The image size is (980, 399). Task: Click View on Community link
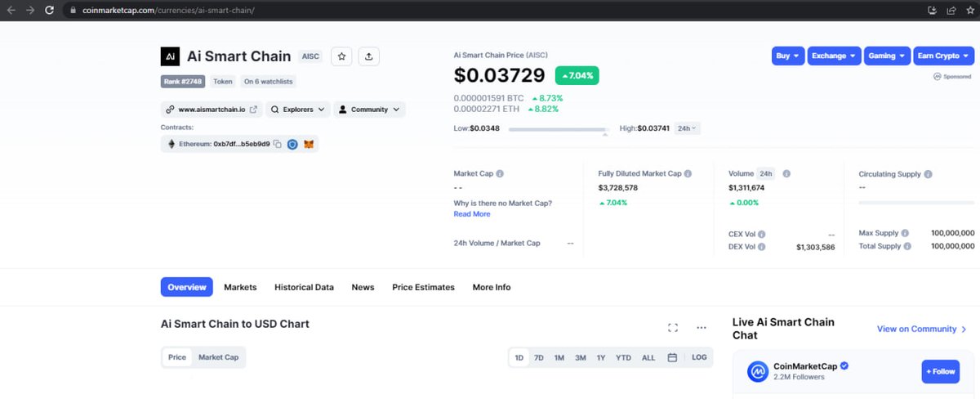pyautogui.click(x=922, y=329)
